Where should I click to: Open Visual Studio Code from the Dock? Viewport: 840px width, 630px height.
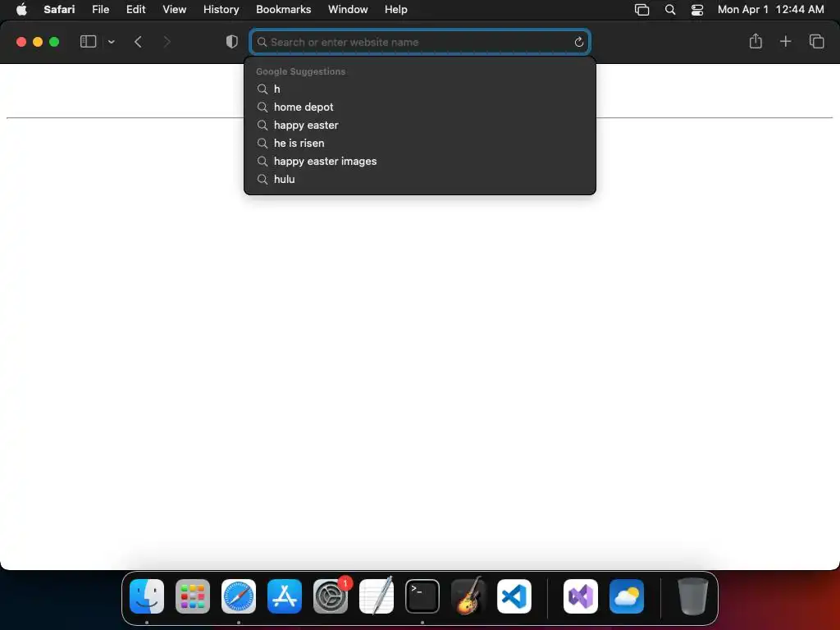[x=514, y=596]
